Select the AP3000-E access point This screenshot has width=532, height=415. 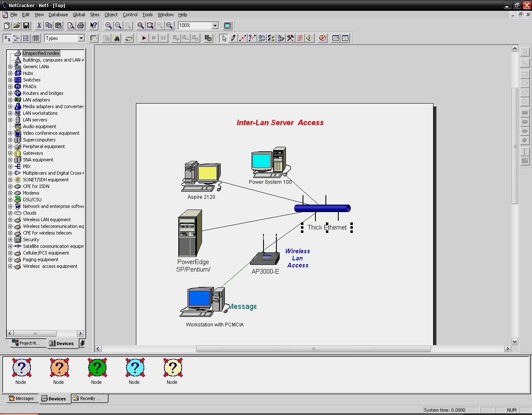pos(265,251)
